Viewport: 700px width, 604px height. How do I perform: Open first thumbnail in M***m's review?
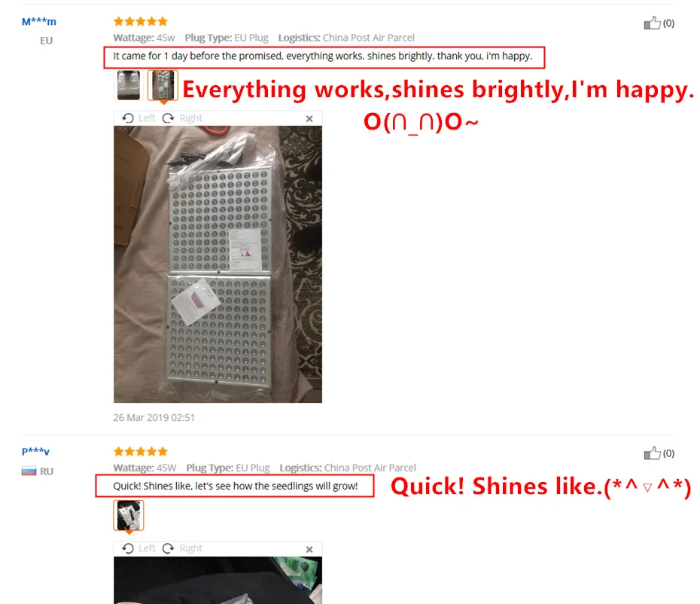[x=129, y=85]
